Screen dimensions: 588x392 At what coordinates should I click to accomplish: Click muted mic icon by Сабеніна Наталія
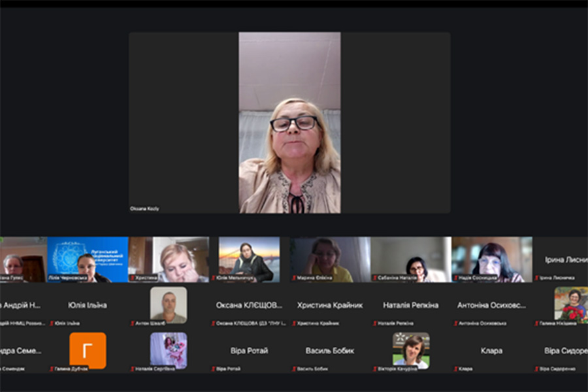[x=375, y=278]
